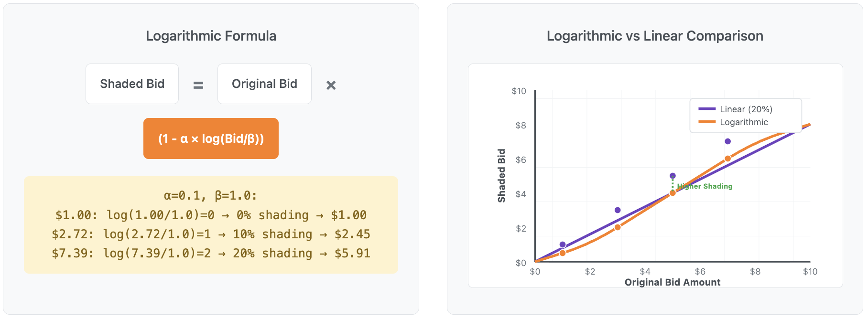Click the orange legend line swatch

pos(707,122)
